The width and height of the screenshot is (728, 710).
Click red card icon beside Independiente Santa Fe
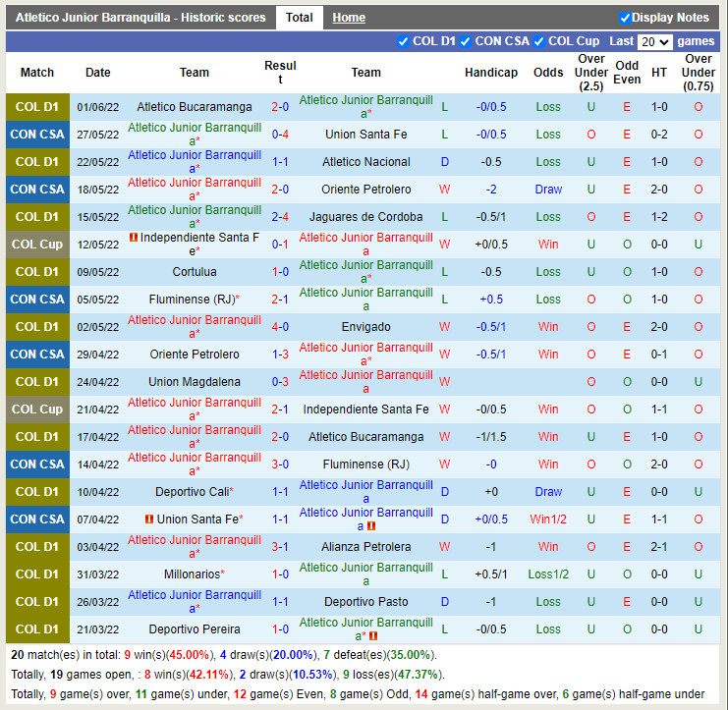pyautogui.click(x=134, y=238)
